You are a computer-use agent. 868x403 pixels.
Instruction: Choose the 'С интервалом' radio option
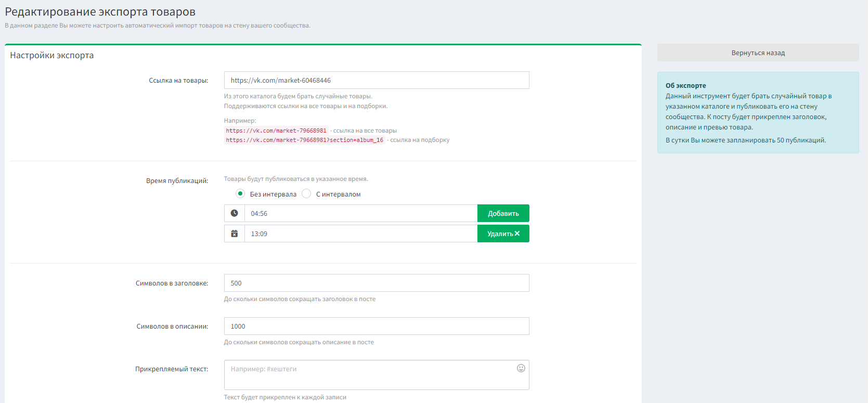[x=307, y=193]
